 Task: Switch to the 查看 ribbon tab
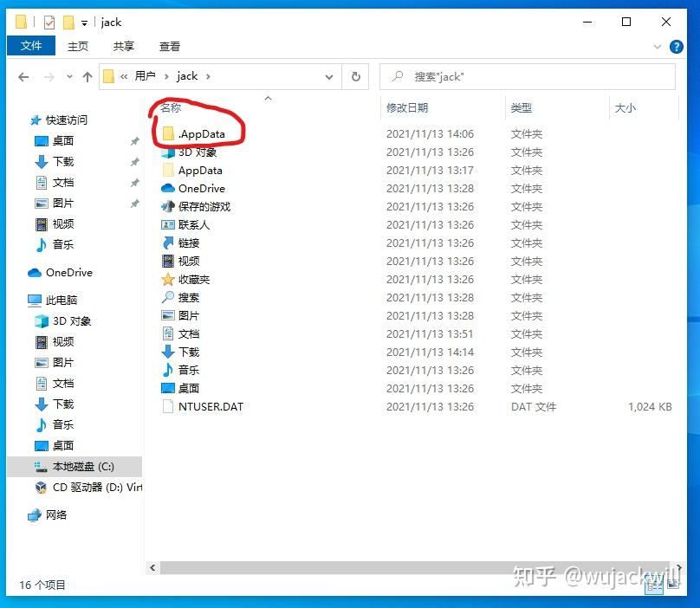pyautogui.click(x=170, y=47)
